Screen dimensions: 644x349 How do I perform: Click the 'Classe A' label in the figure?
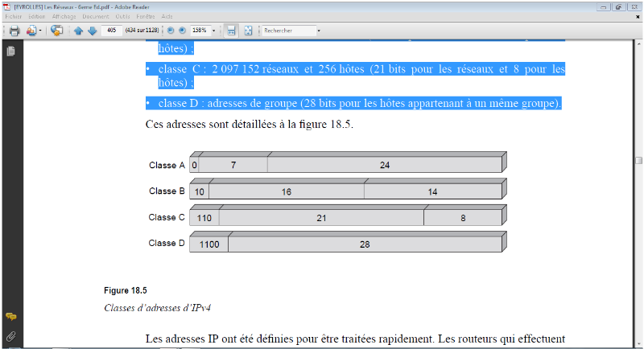click(x=167, y=165)
